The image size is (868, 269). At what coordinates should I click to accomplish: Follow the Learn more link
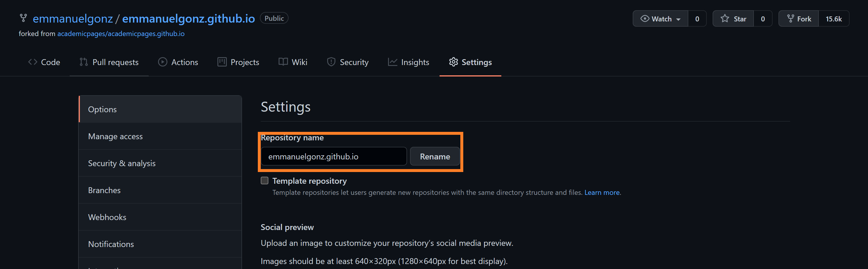tap(602, 193)
